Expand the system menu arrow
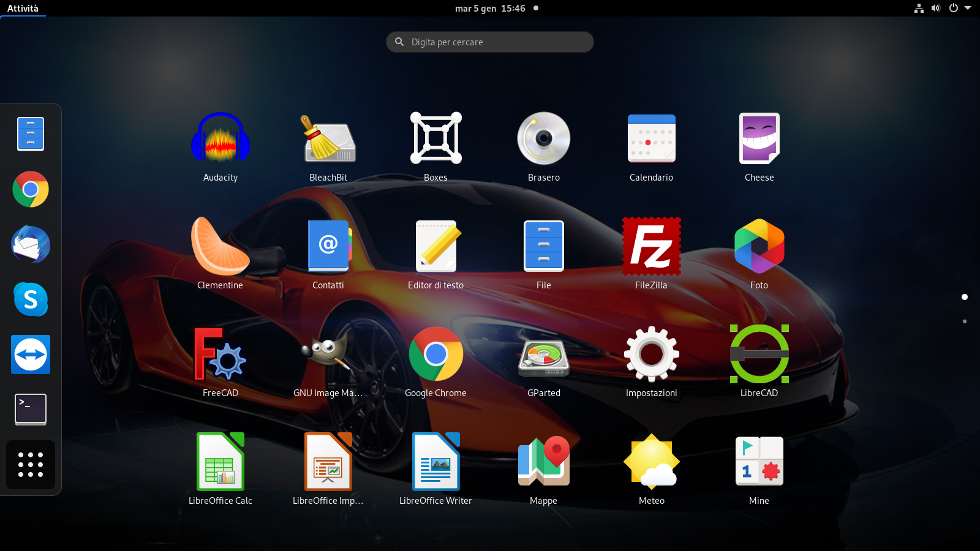Image resolution: width=980 pixels, height=551 pixels. pyautogui.click(x=968, y=8)
